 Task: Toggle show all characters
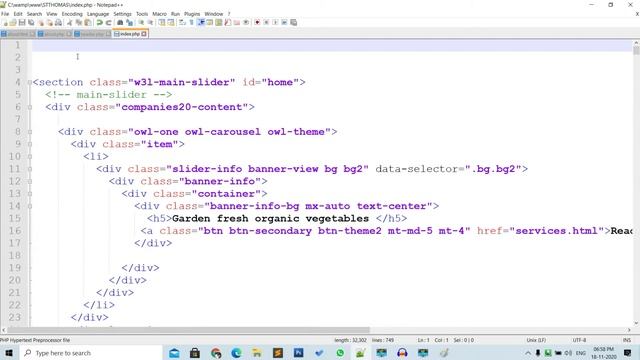point(191,22)
